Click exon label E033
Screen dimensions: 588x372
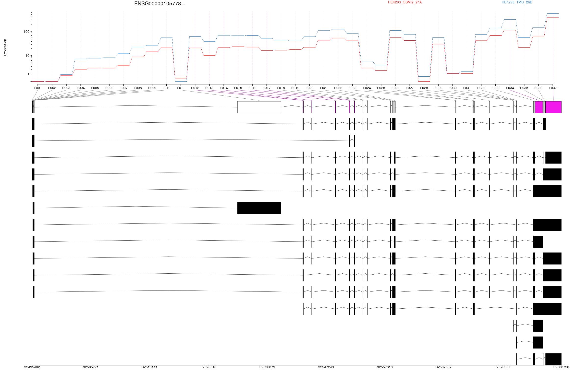495,88
